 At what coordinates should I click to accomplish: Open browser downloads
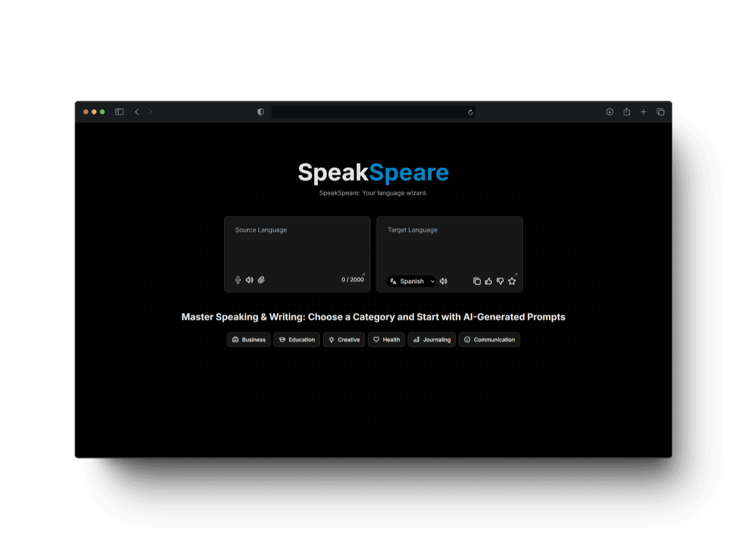[610, 112]
